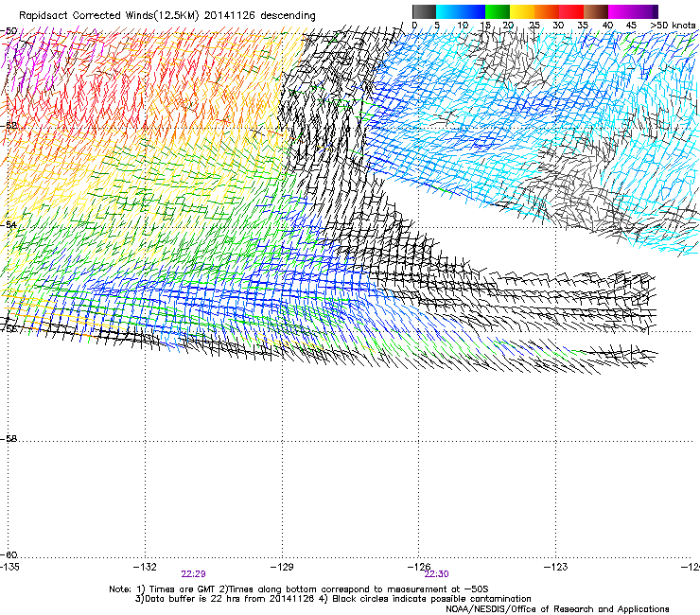Click the longitude label '-126'

(x=419, y=567)
